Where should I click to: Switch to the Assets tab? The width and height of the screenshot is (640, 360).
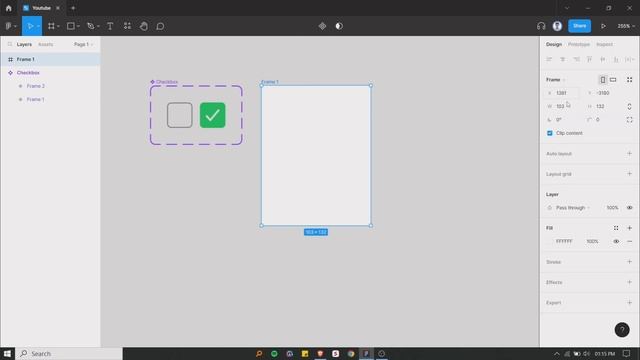[x=46, y=44]
